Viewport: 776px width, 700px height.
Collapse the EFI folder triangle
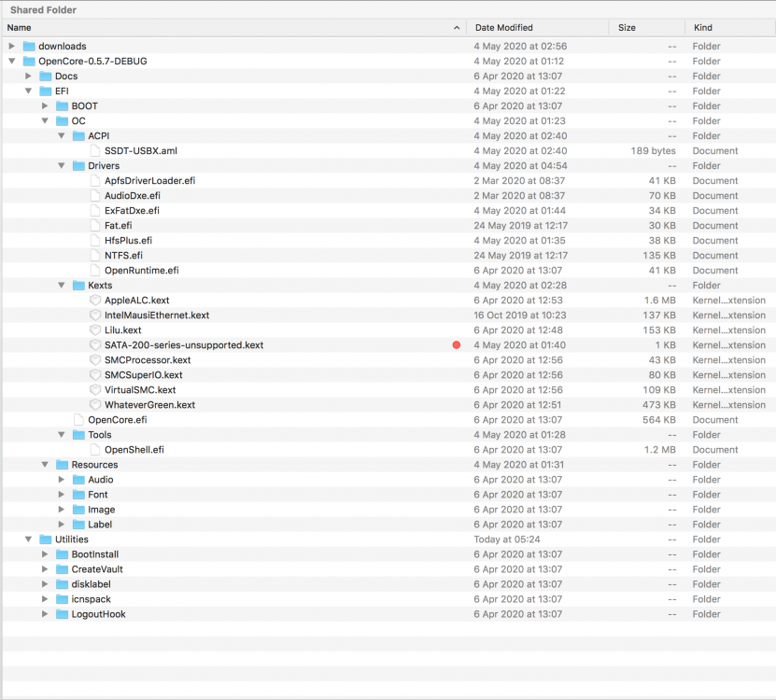(x=28, y=91)
